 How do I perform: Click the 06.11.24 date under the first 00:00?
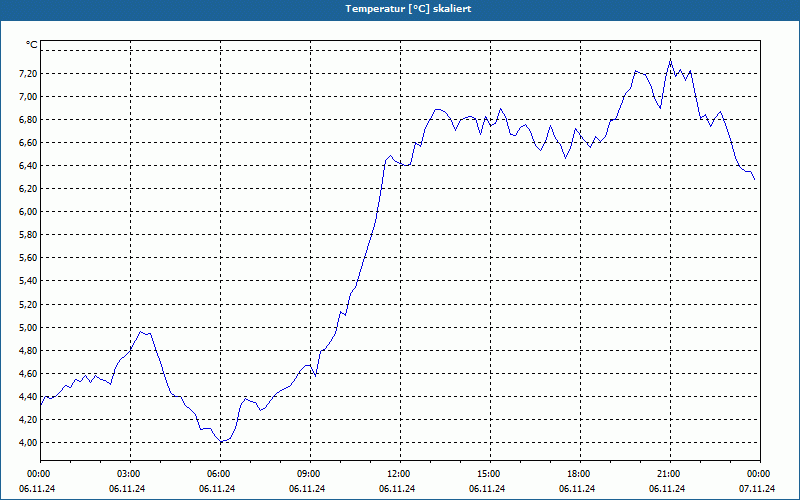(37, 489)
